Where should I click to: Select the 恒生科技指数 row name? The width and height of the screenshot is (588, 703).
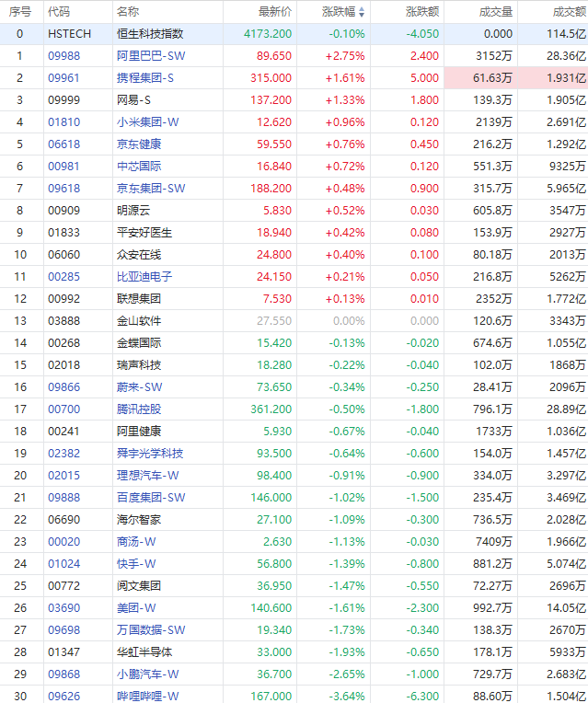pos(150,34)
